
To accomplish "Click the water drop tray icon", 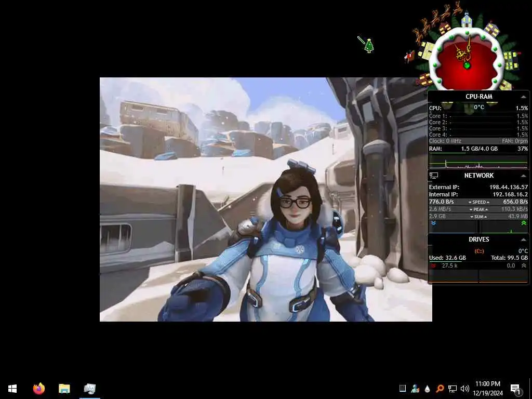I will point(427,389).
